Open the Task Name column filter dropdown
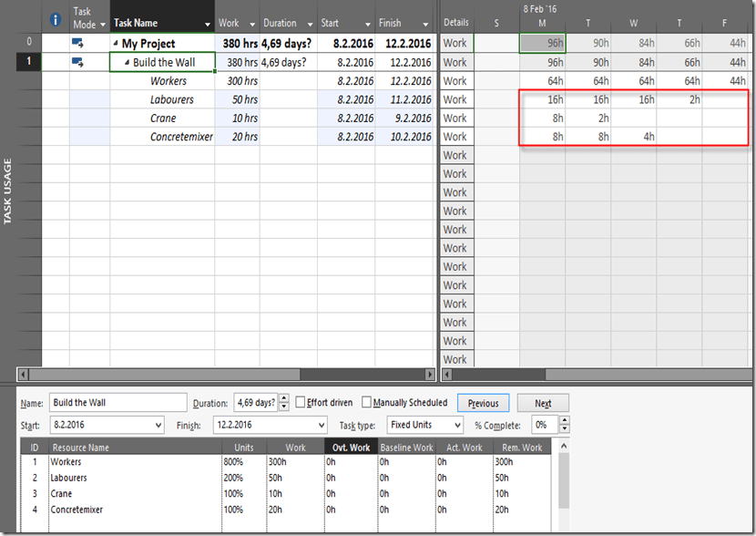756x536 pixels. pyautogui.click(x=208, y=24)
